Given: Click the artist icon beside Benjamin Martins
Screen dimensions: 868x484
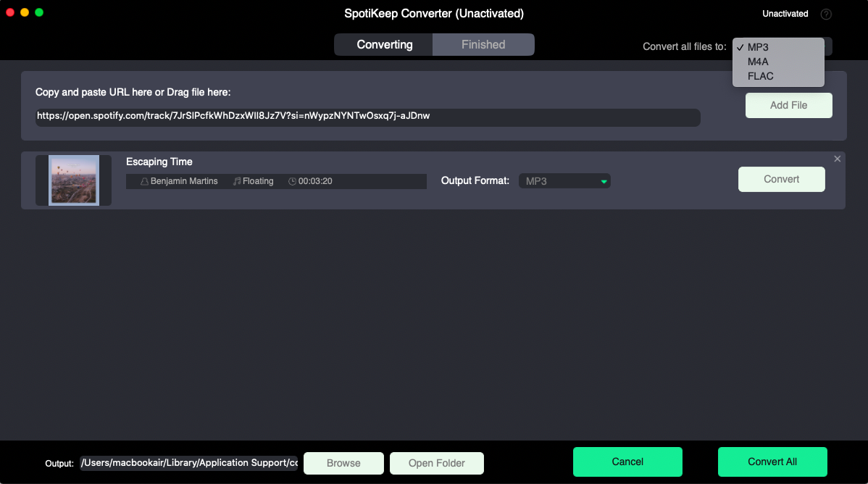Looking at the screenshot, I should pos(144,181).
